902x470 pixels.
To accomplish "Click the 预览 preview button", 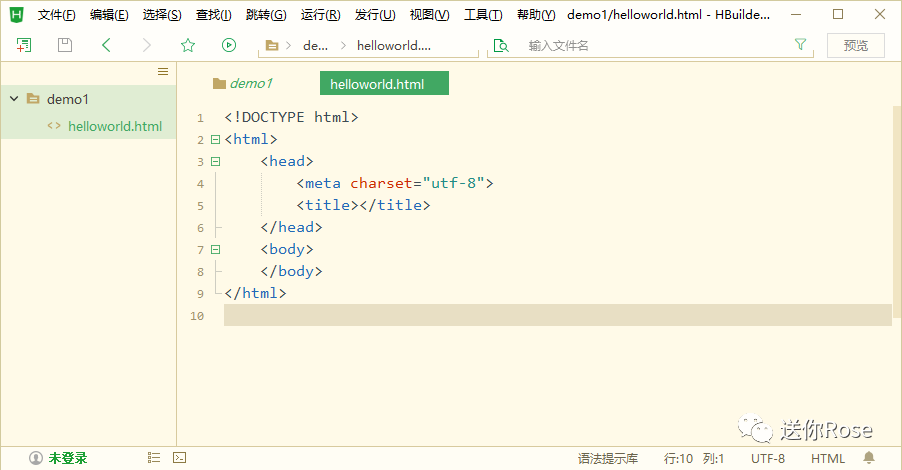I will pos(855,45).
